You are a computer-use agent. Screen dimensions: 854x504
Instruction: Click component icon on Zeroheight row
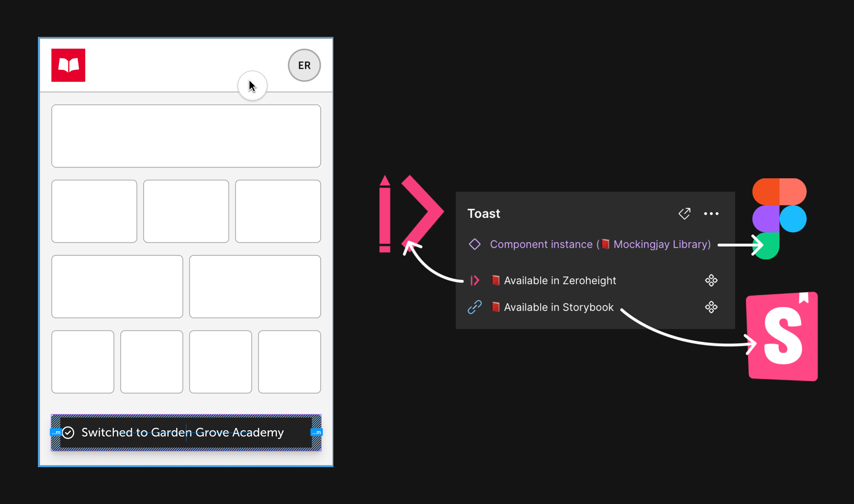tap(711, 281)
